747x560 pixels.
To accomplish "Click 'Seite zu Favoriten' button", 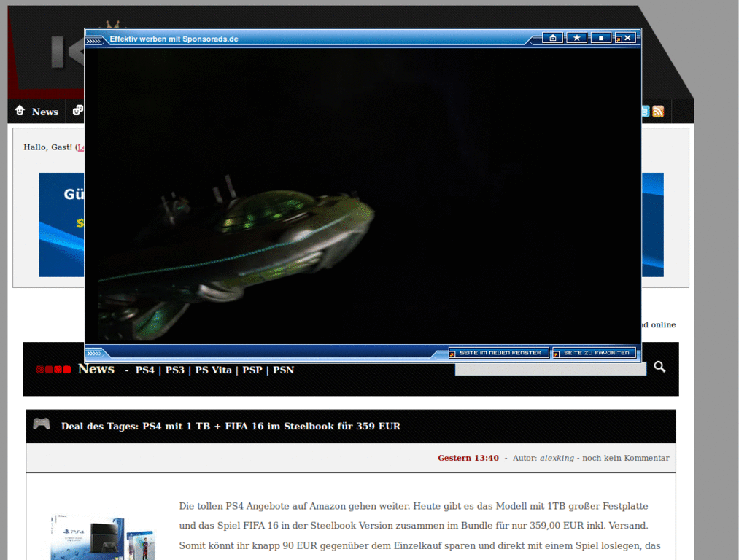I will (x=595, y=353).
